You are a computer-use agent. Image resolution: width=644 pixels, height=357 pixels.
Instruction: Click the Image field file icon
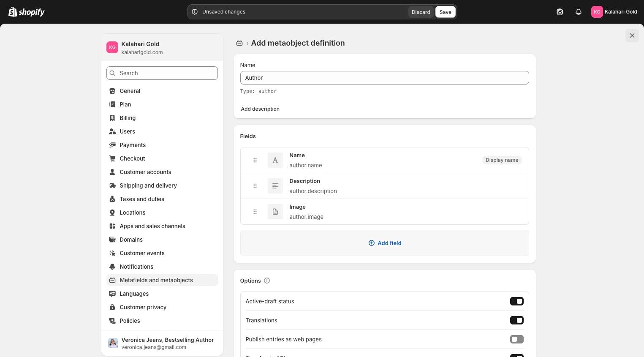275,212
